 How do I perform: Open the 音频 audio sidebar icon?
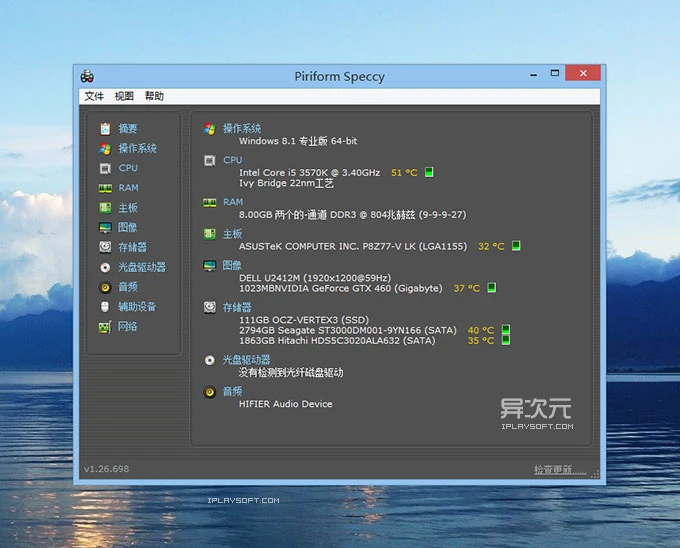click(105, 287)
